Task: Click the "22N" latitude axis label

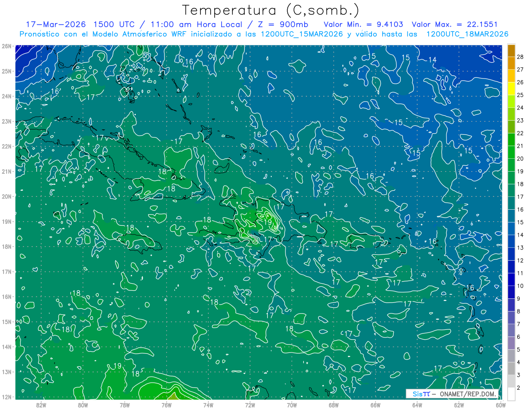Action: pos(6,146)
